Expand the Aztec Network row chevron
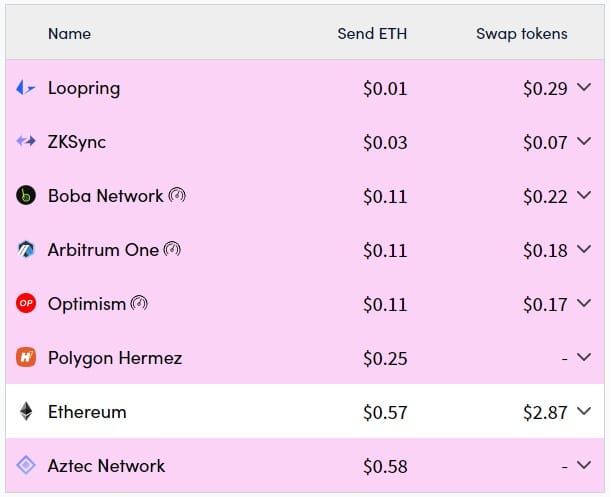 coord(584,465)
